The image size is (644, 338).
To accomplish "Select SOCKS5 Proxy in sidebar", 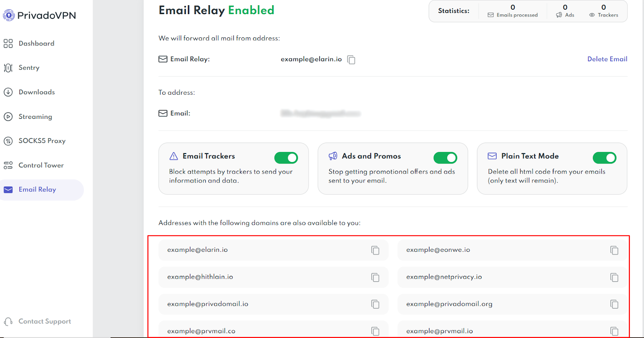I will (42, 141).
